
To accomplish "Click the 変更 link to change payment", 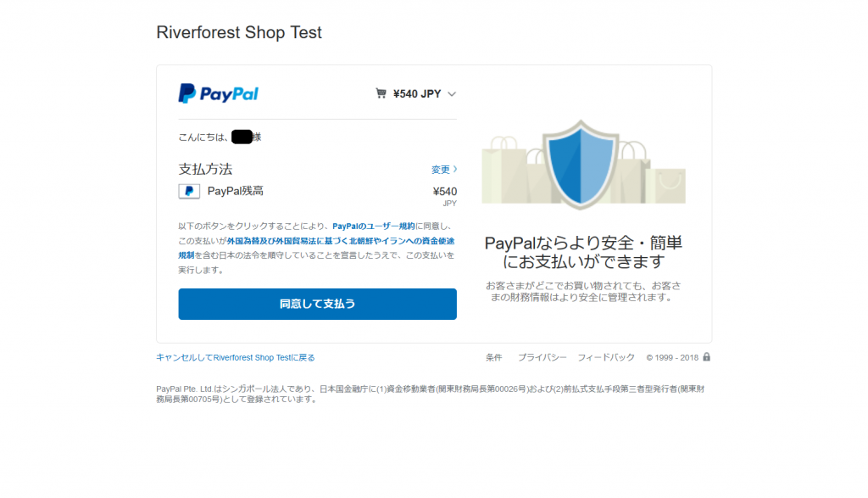I will coord(440,170).
